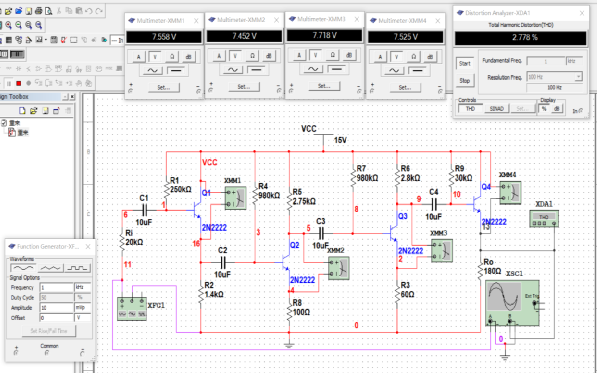Open a file with the toolbar open icon
This screenshot has width=597, height=373.
[8, 11]
